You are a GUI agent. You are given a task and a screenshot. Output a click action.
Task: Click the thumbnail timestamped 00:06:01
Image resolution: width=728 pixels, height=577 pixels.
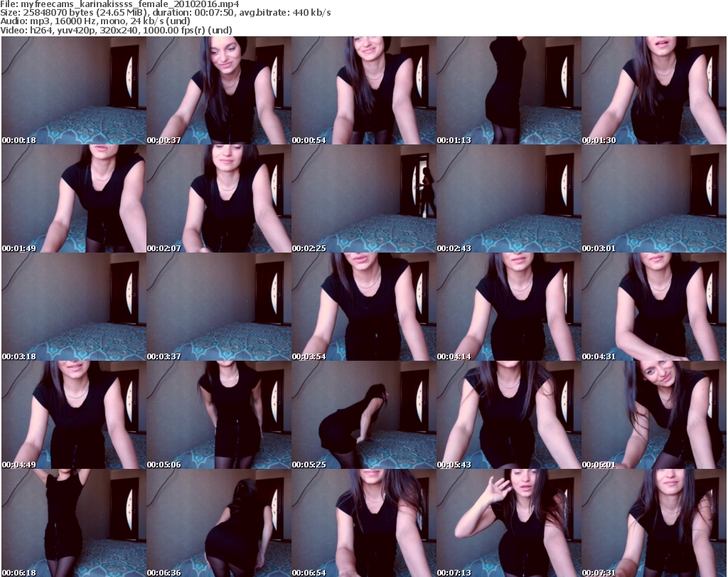[x=654, y=415]
